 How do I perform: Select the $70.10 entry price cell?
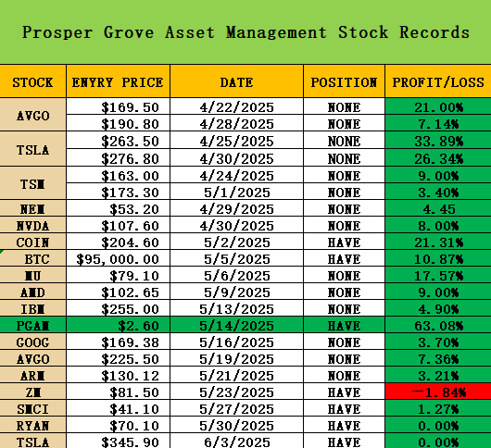[x=118, y=425]
